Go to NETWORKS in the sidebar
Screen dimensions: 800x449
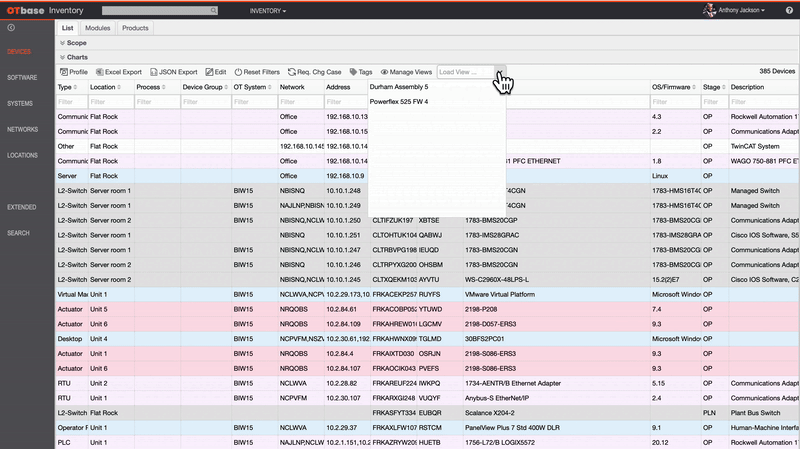[22, 130]
